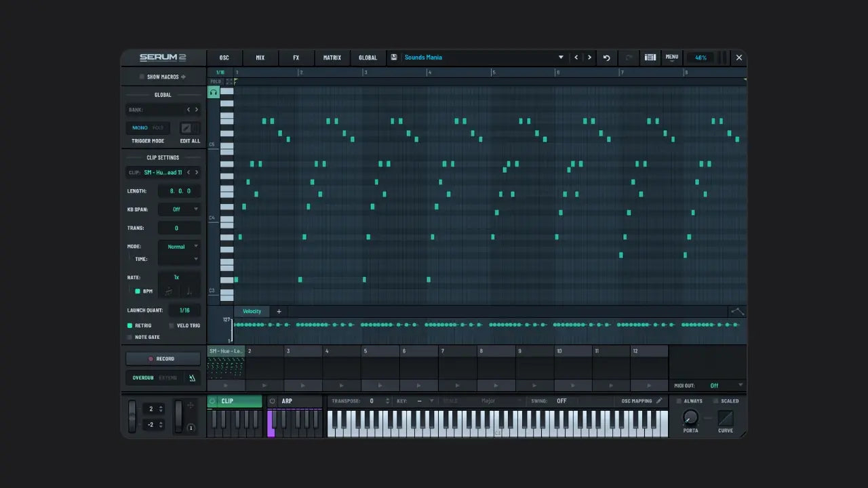
Task: Open the preset browser list icon
Action: [650, 58]
